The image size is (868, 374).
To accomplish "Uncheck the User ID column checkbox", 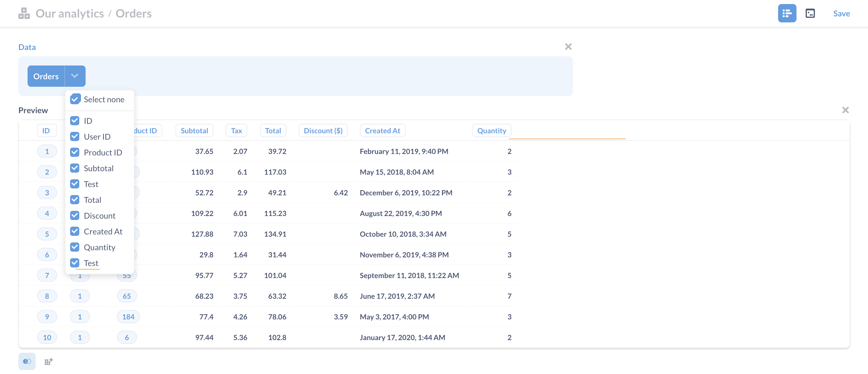I will pyautogui.click(x=75, y=136).
